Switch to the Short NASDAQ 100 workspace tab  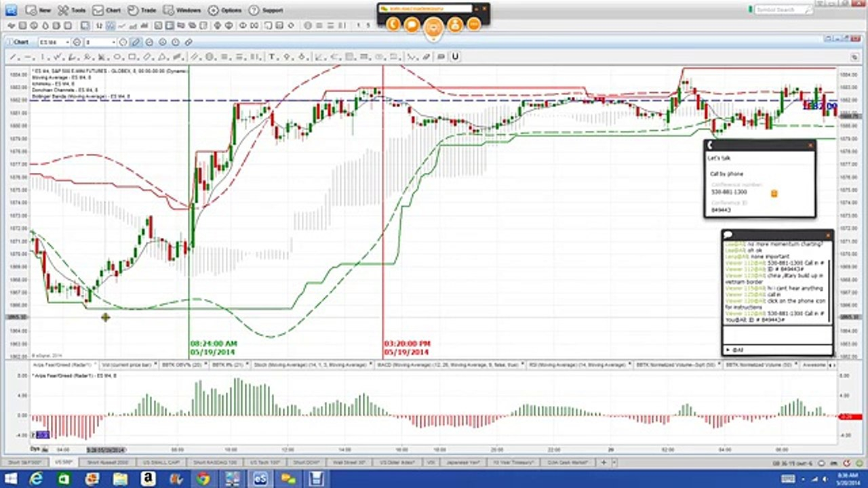216,462
